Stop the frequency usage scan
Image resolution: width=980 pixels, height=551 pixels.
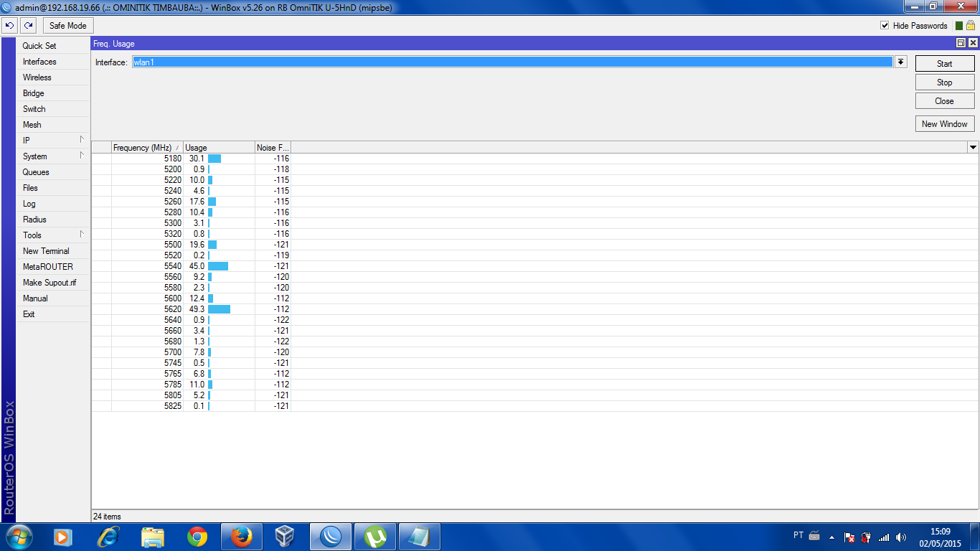click(x=945, y=83)
